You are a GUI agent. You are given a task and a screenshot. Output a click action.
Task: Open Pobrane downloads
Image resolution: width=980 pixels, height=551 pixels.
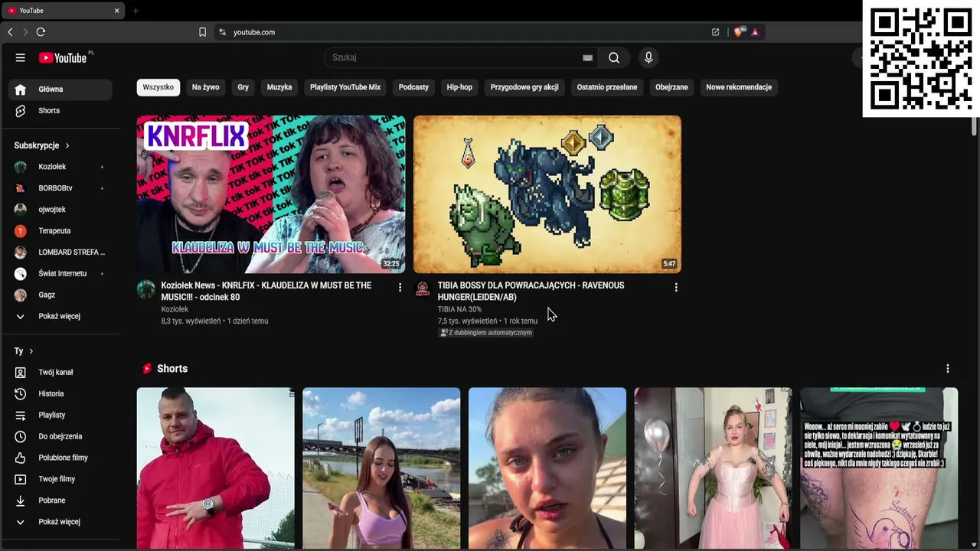click(60, 501)
